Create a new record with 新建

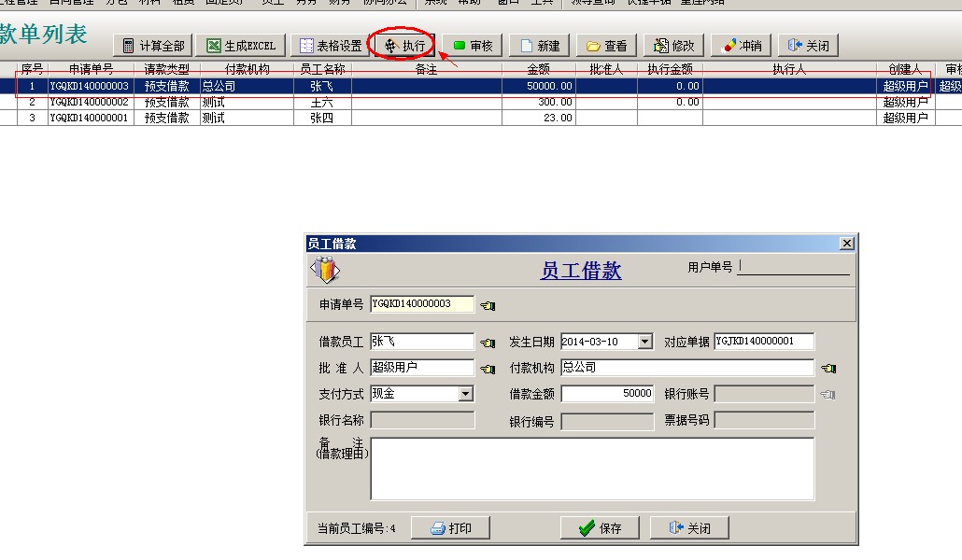540,46
